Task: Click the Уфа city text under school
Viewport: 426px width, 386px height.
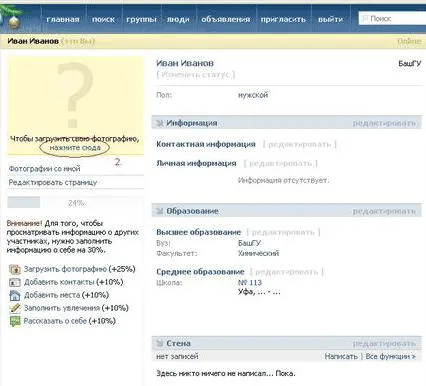Action: tap(259, 292)
